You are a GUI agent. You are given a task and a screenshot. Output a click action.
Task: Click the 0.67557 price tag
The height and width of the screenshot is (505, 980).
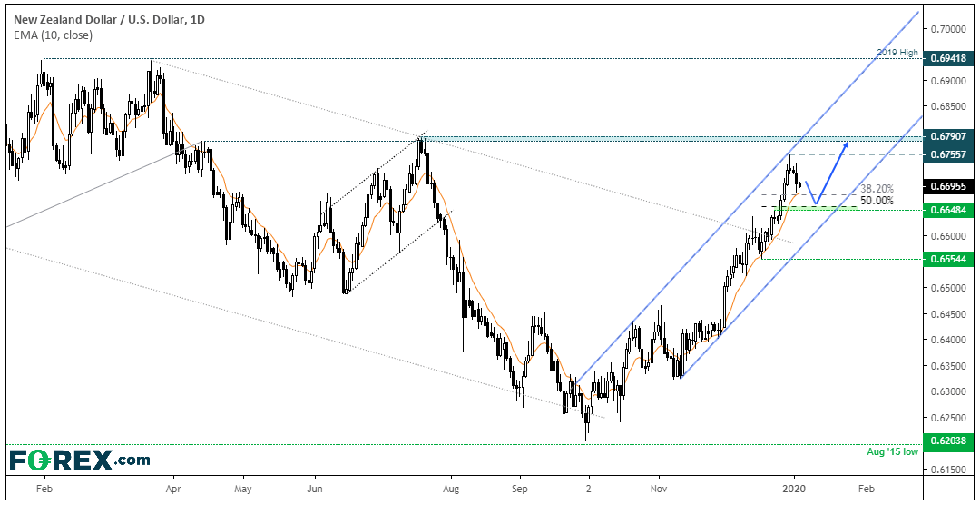[x=947, y=154]
